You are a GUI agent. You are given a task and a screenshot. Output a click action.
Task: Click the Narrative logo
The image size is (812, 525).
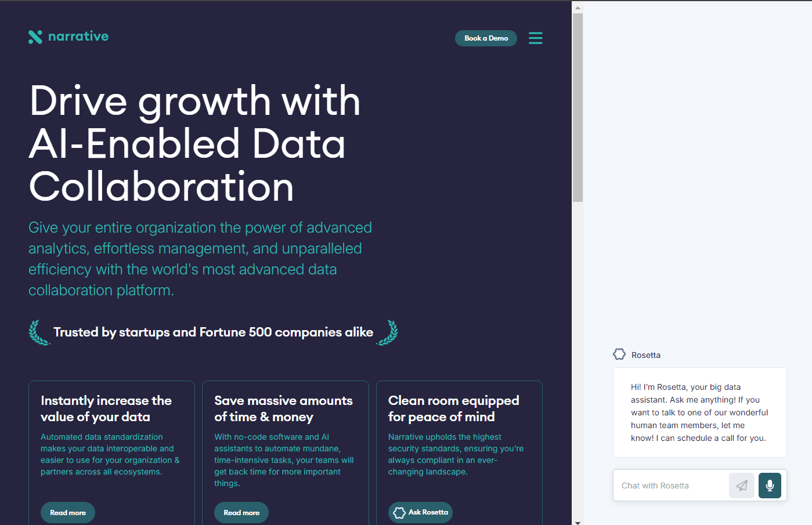(x=68, y=37)
